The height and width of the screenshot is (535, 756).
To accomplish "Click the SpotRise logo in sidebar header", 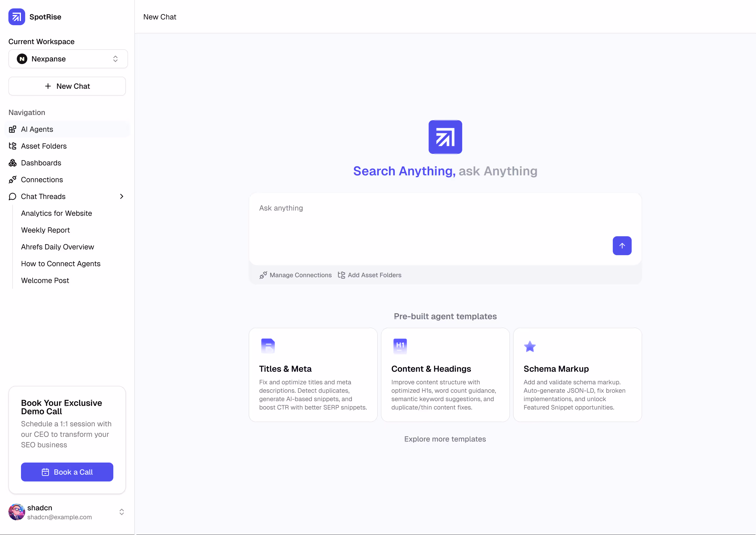I will (x=17, y=17).
